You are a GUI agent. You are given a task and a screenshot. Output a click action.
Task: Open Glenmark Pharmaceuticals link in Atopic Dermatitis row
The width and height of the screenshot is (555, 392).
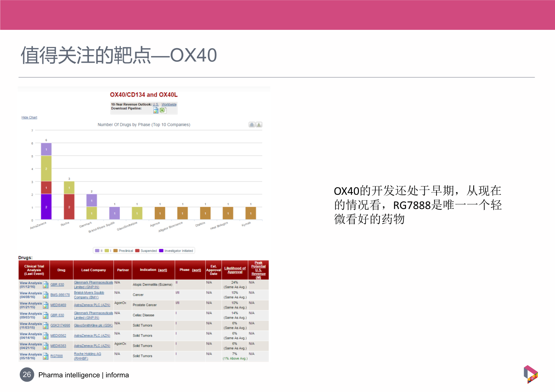coord(93,285)
